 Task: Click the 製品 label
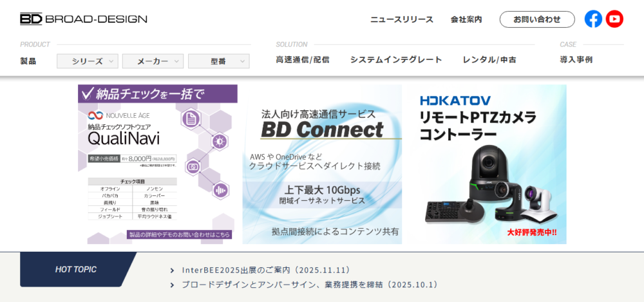click(28, 61)
